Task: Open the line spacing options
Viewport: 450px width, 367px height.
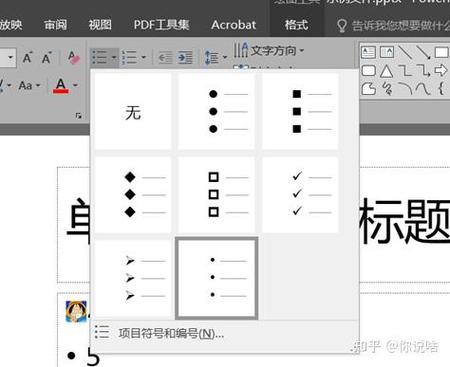Action: pyautogui.click(x=211, y=58)
